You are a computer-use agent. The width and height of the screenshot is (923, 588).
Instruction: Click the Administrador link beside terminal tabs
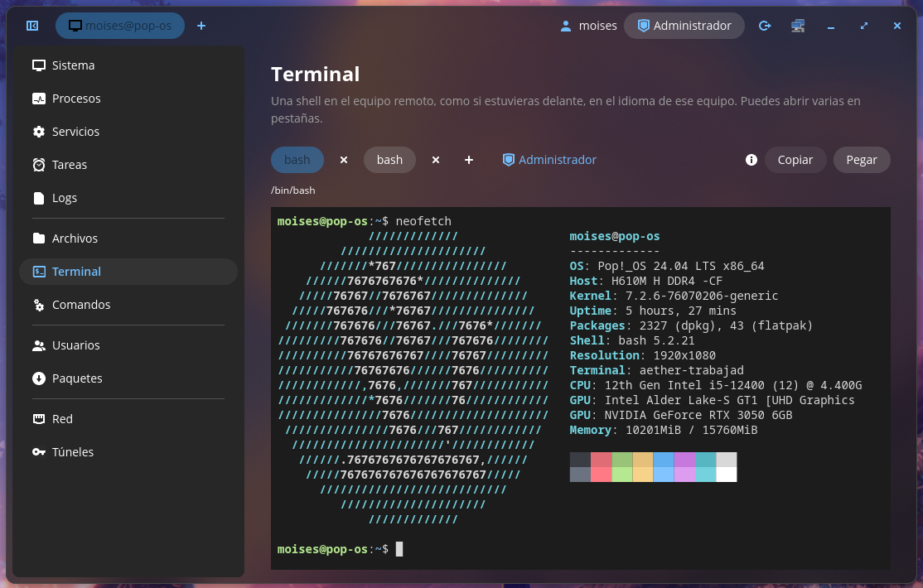549,160
